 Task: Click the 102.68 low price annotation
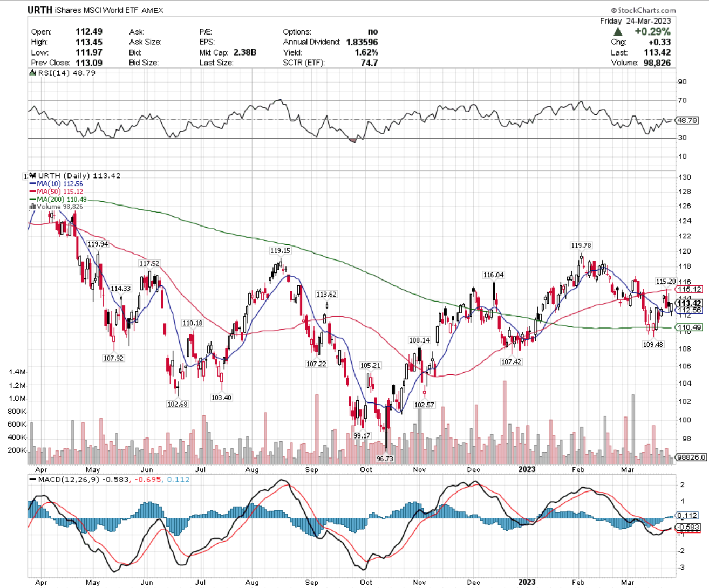coord(178,404)
